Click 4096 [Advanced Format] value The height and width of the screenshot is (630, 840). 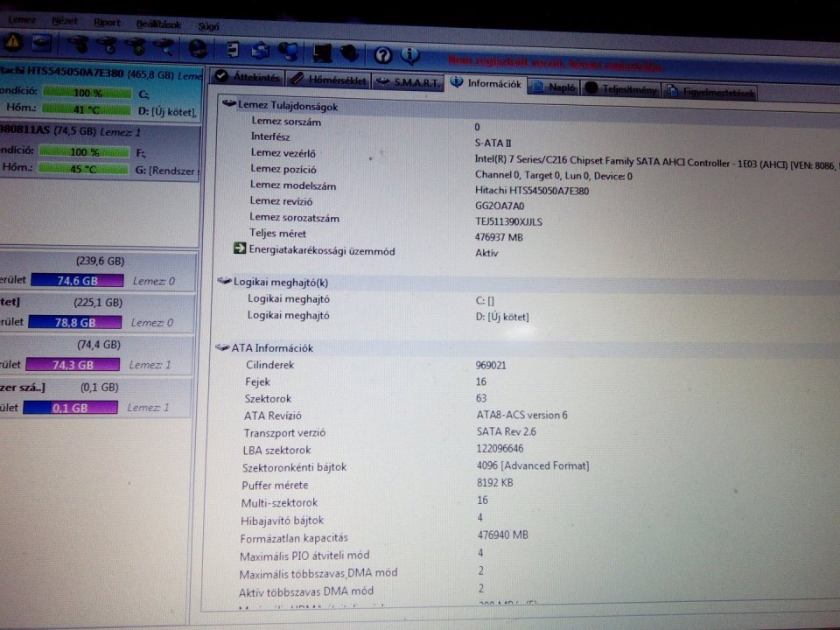[533, 465]
